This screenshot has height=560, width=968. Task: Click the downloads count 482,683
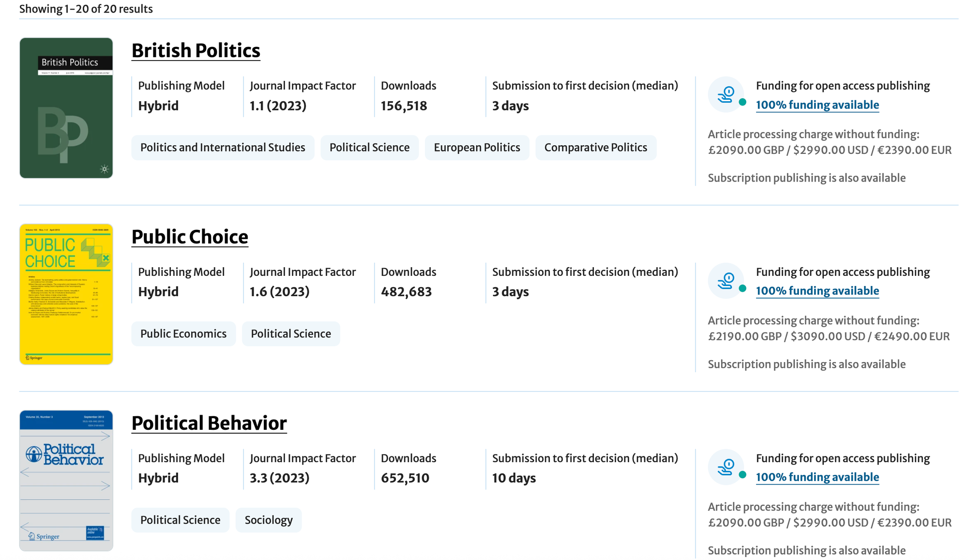click(x=406, y=292)
